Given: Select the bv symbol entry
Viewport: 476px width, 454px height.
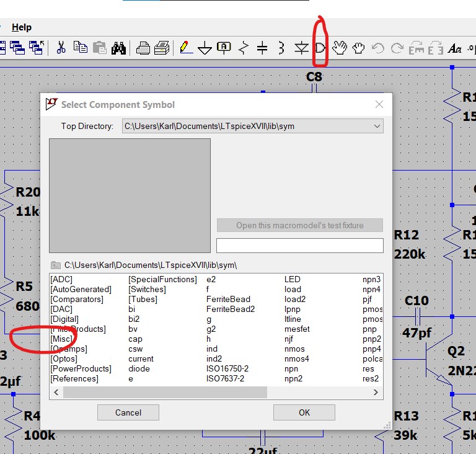Looking at the screenshot, I should click(x=133, y=329).
